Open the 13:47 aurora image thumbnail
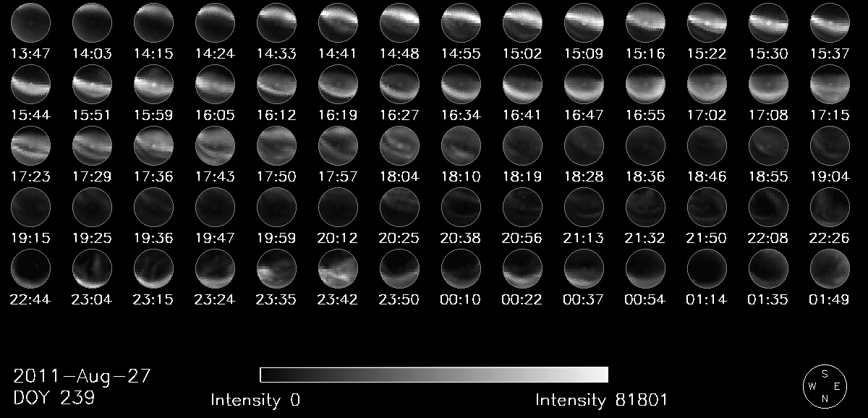This screenshot has width=868, height=418. click(30, 22)
